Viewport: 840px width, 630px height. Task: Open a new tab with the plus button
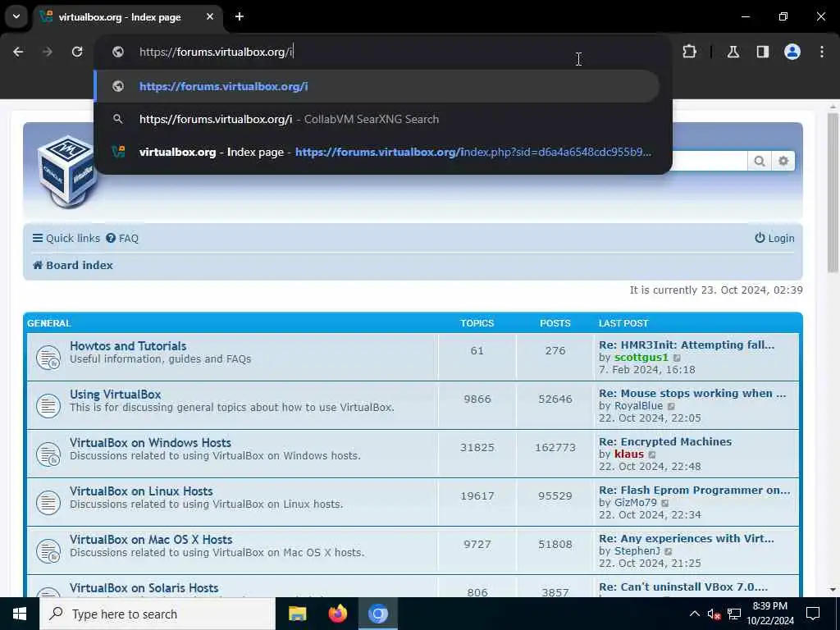tap(240, 16)
